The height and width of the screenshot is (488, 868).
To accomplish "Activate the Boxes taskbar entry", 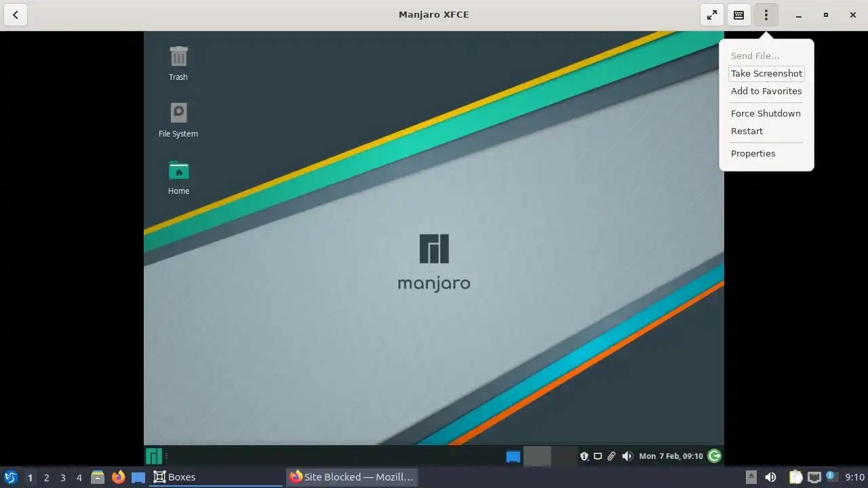I will (x=216, y=477).
